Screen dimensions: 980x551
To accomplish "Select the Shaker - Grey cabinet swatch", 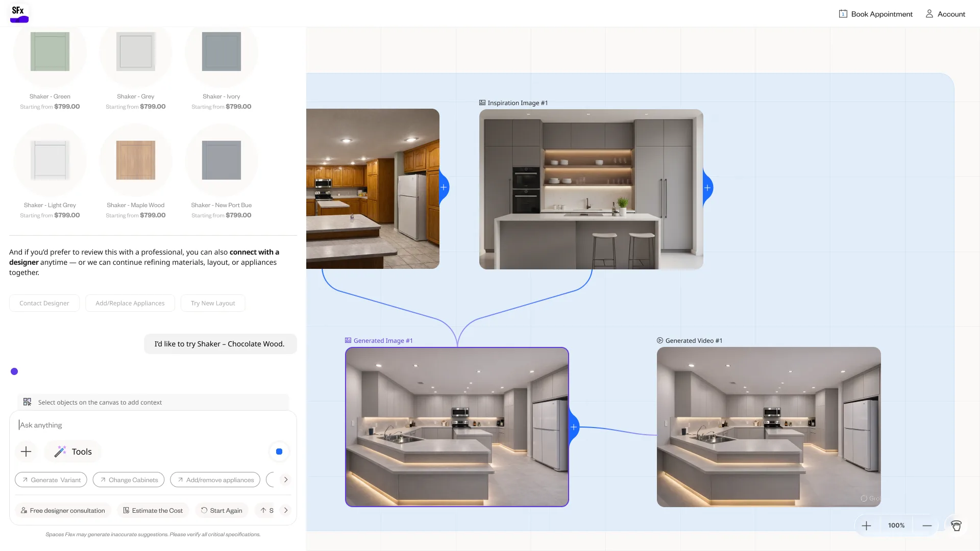I will (x=136, y=52).
